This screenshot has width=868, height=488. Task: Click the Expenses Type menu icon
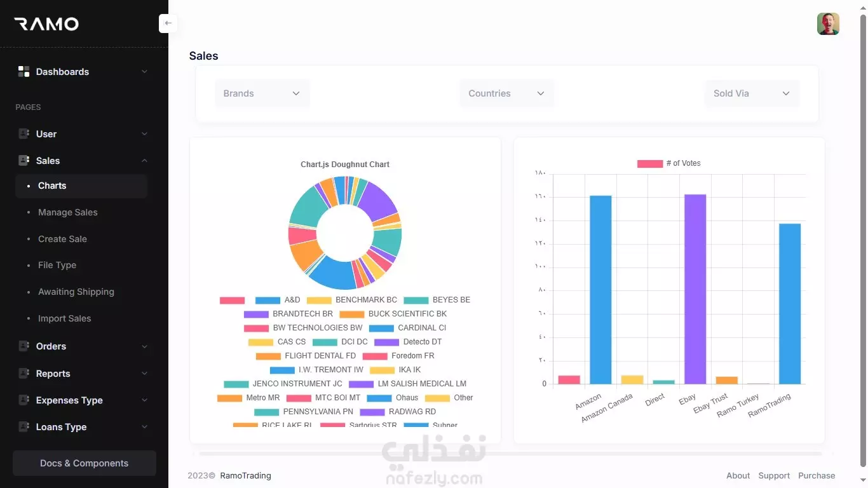(x=24, y=400)
